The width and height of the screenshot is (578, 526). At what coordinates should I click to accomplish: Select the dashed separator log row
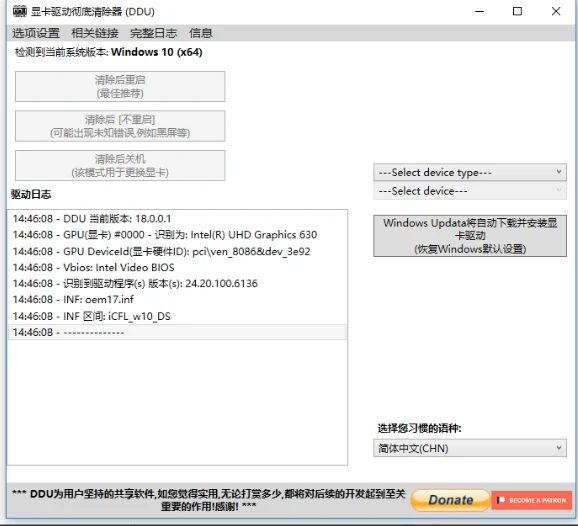click(x=177, y=332)
